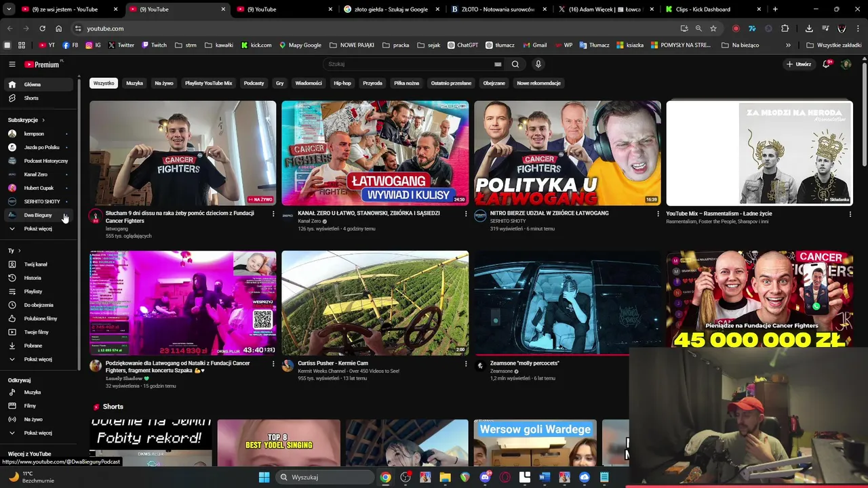The width and height of the screenshot is (868, 488).
Task: Expand Pokaż więcej under Ty section
Action: pyautogui.click(x=38, y=359)
